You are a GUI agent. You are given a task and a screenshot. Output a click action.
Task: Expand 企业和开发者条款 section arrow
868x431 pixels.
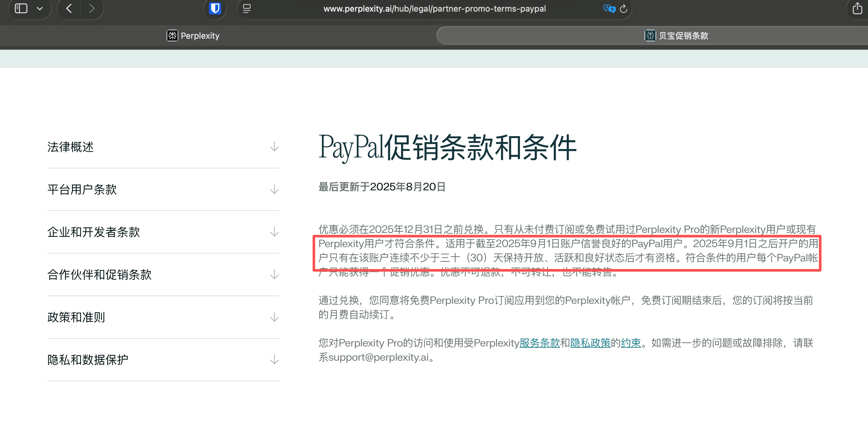point(274,232)
